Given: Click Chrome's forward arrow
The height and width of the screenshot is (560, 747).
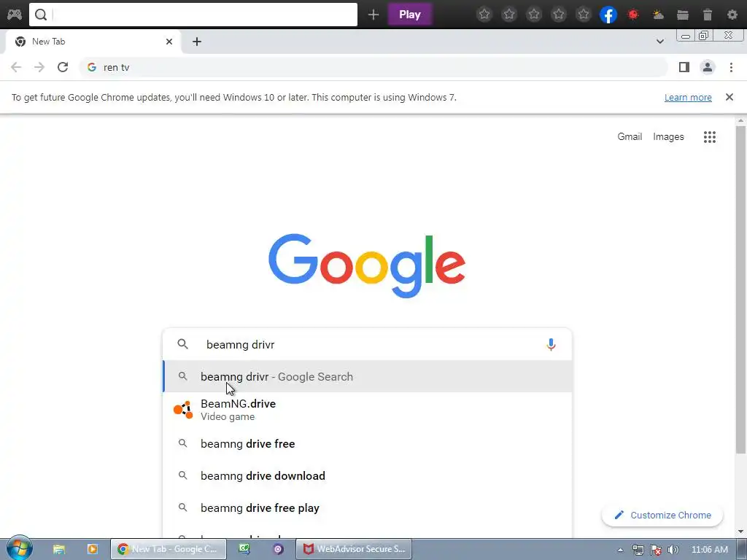Looking at the screenshot, I should tap(39, 67).
